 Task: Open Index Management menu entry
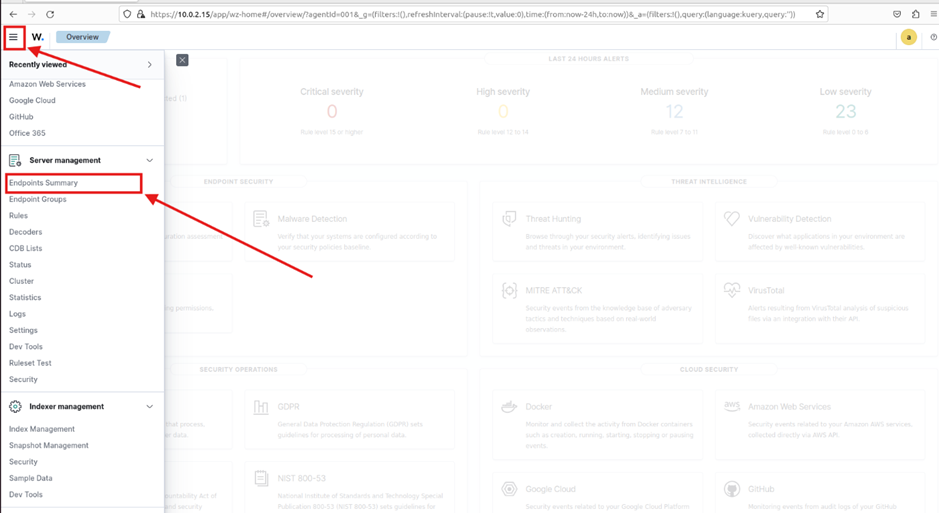42,429
